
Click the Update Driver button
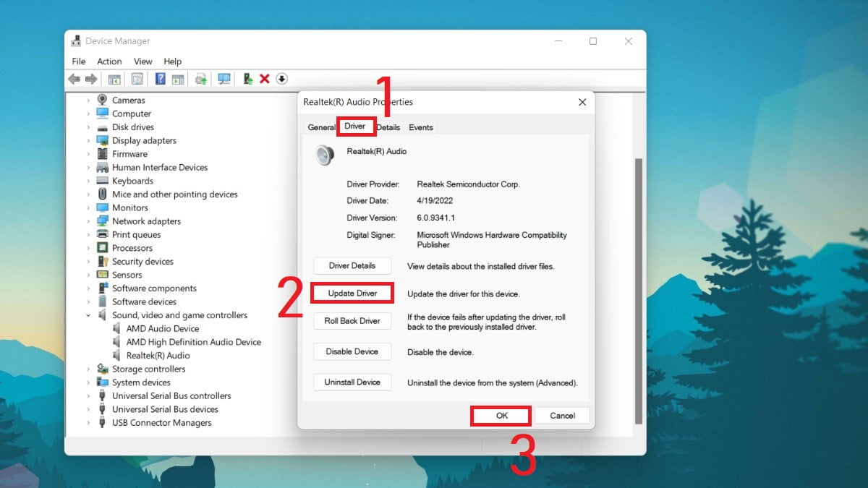pyautogui.click(x=352, y=294)
